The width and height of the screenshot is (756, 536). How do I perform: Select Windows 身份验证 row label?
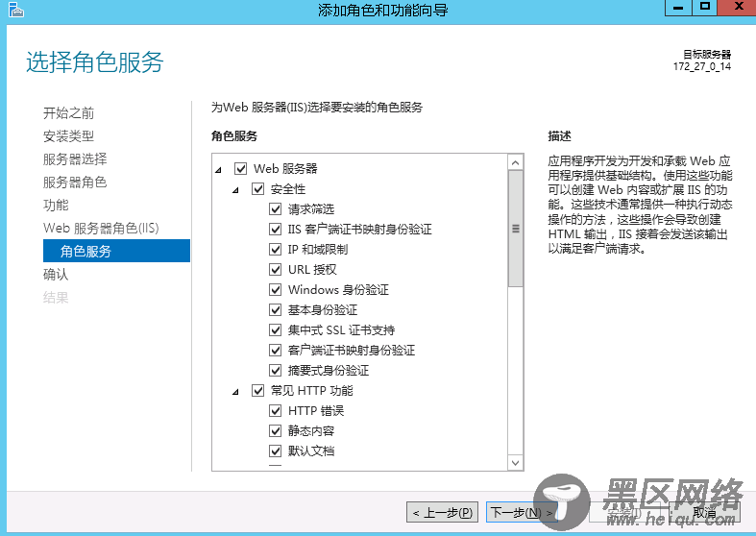tap(338, 290)
